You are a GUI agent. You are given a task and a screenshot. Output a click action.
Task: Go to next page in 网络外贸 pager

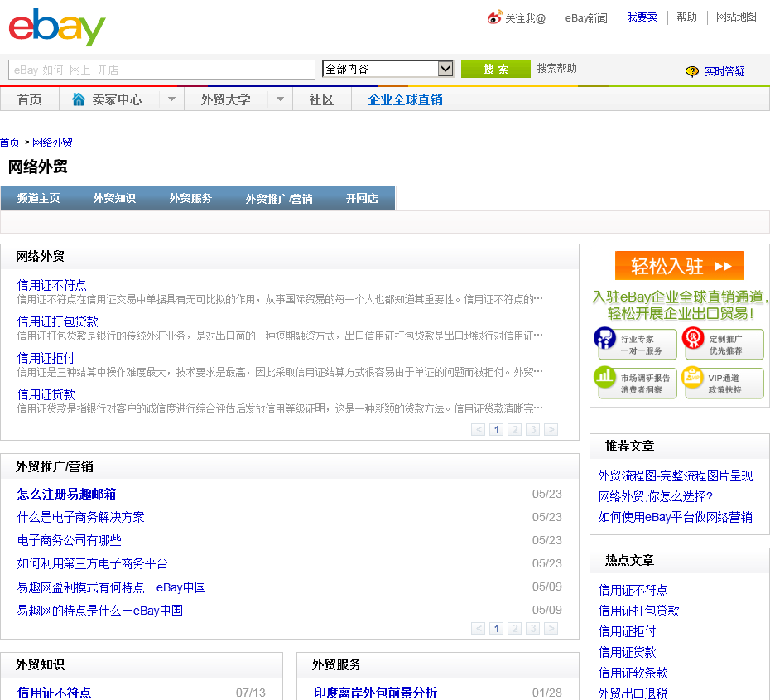point(551,430)
